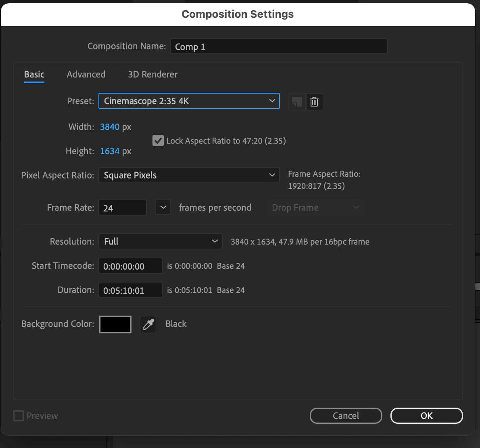Delete the selected preset with trash icon

[x=314, y=101]
